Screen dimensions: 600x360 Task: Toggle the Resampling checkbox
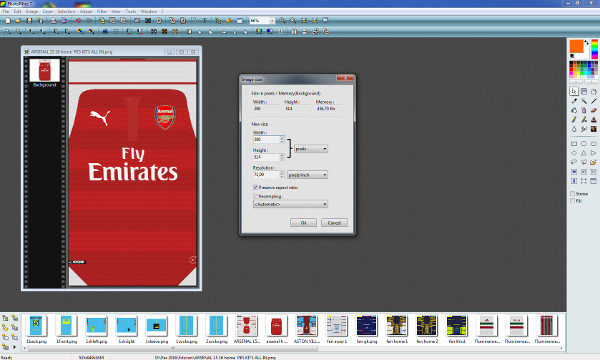coord(255,196)
